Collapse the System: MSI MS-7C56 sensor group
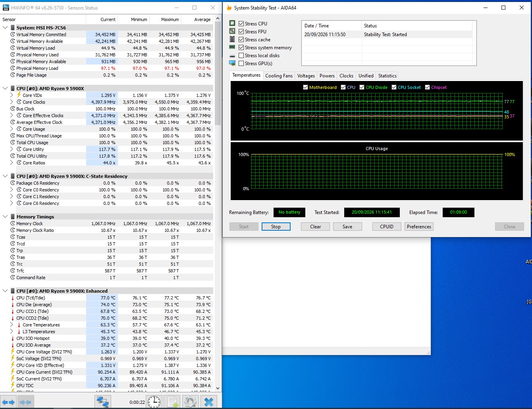 click(5, 27)
